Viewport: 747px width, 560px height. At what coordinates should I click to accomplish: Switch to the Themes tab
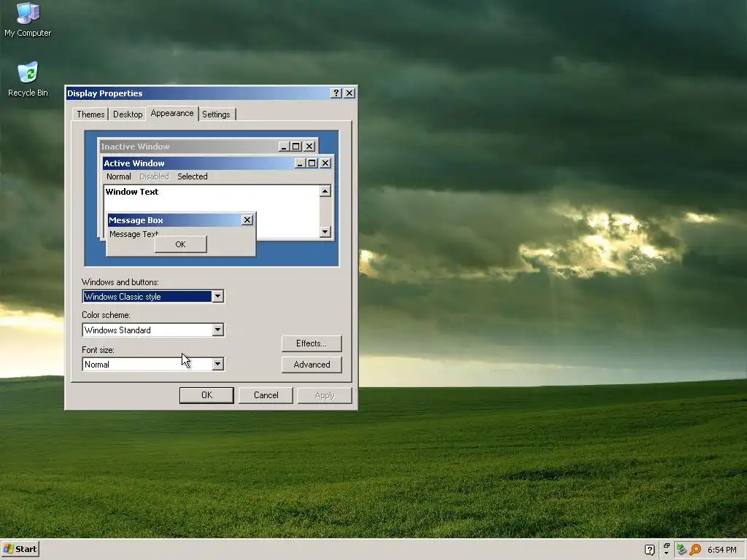tap(90, 114)
